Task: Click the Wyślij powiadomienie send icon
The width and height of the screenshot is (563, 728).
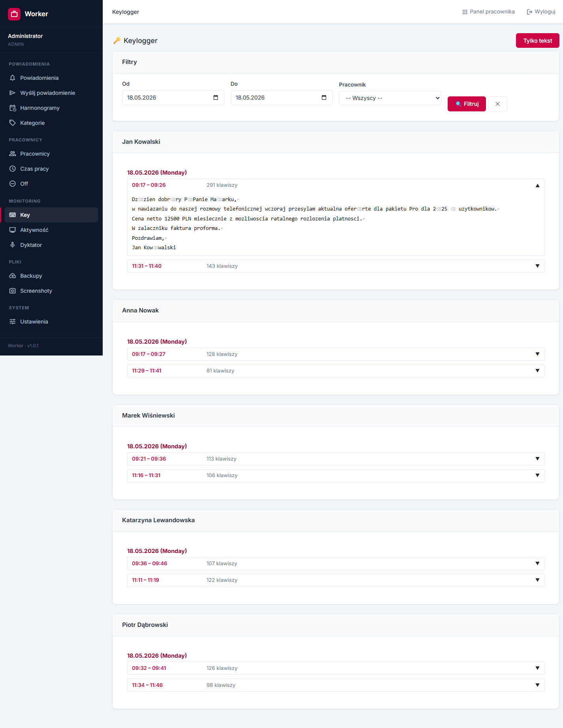Action: pyautogui.click(x=13, y=93)
